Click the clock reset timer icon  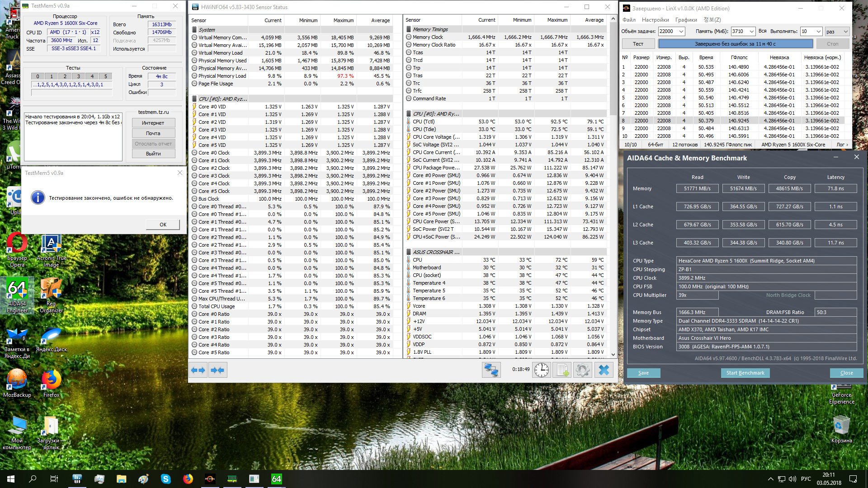[541, 370]
